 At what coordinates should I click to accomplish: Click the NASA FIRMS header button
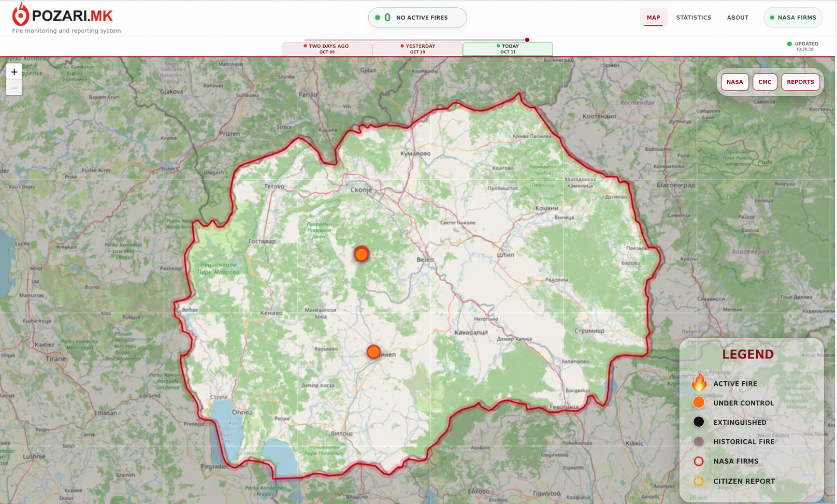coord(793,18)
